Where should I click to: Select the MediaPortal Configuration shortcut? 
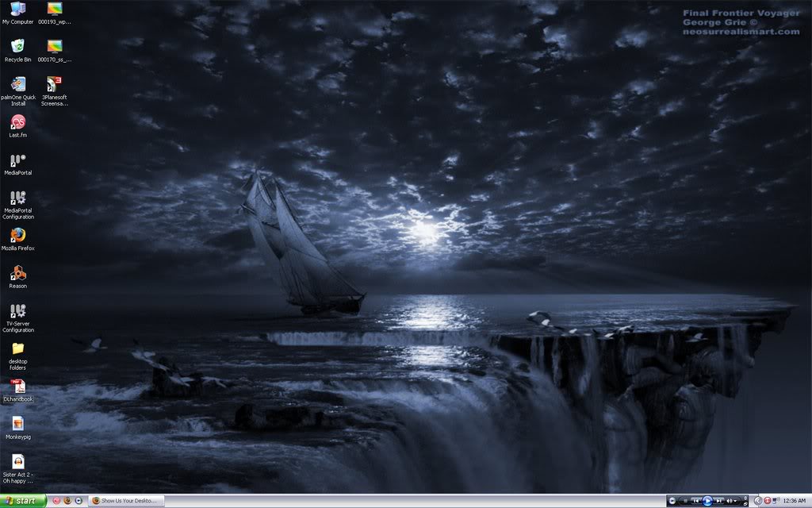pyautogui.click(x=18, y=205)
